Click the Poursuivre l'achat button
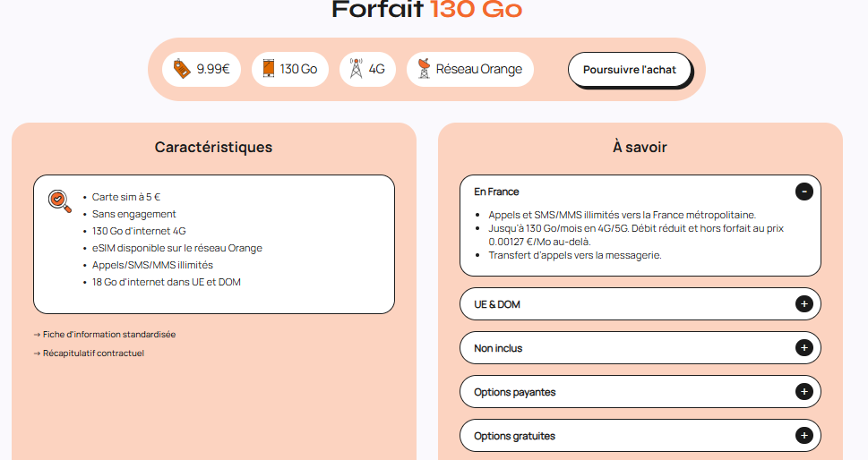 point(630,70)
